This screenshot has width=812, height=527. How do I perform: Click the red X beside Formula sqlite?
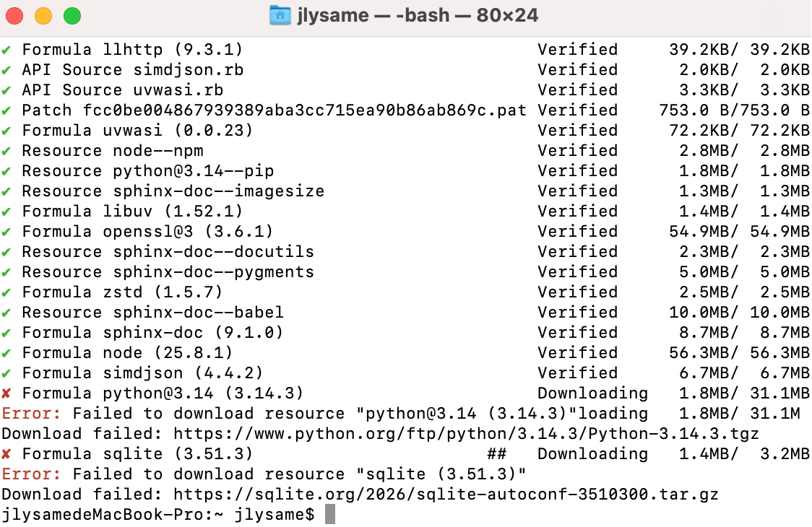point(7,454)
